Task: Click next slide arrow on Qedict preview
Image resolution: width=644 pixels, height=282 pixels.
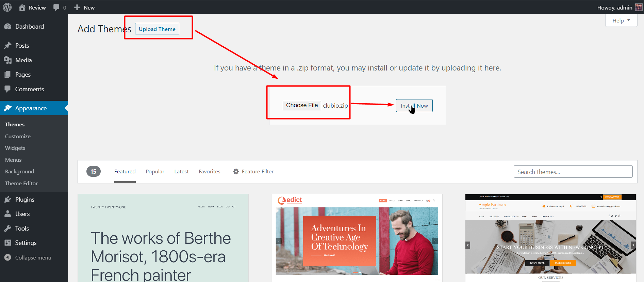Action: (x=434, y=241)
